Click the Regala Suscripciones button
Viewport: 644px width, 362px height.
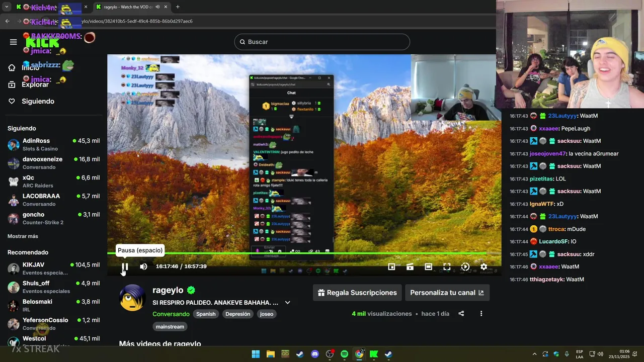point(357,293)
